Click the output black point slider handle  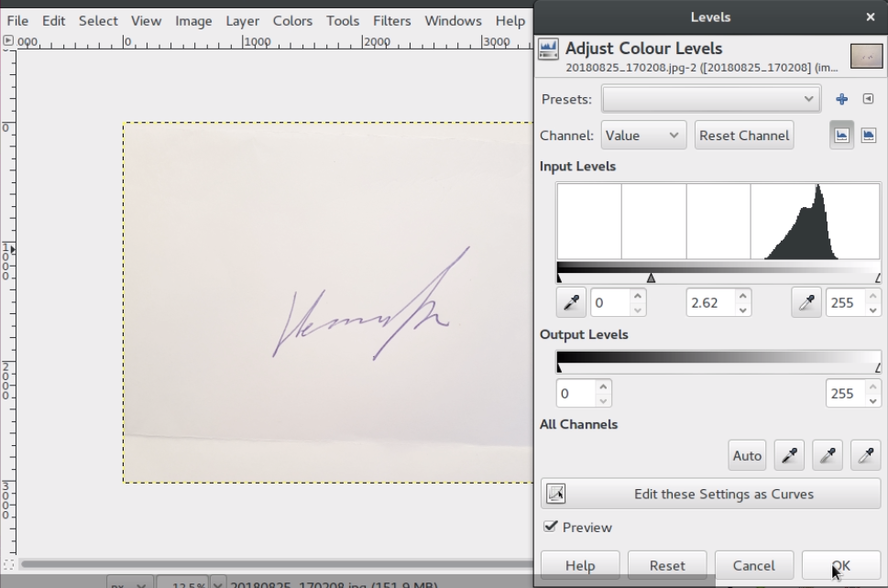(560, 368)
